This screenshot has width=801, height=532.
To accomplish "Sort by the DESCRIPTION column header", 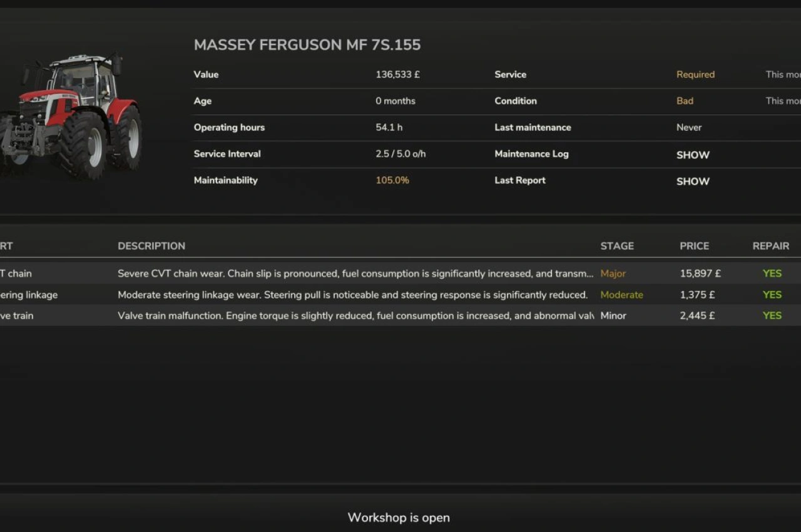I will (151, 246).
